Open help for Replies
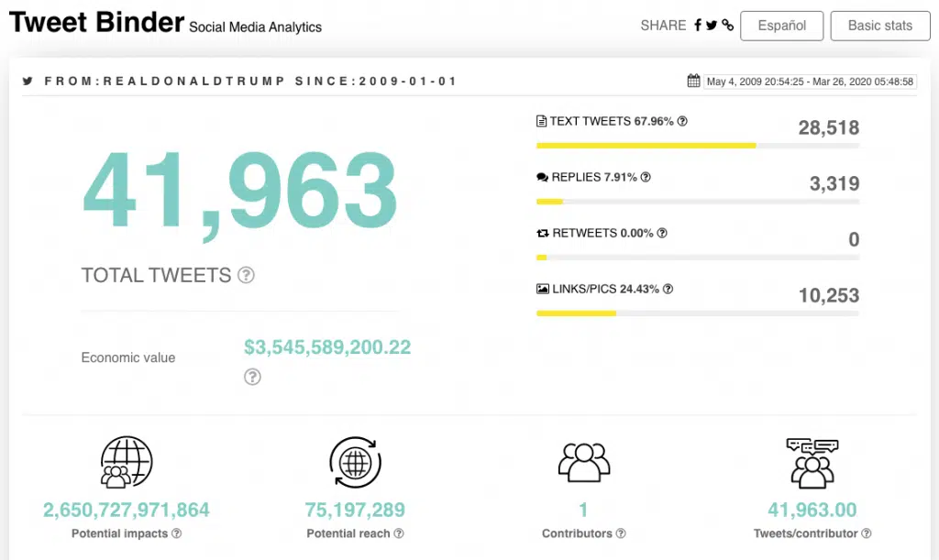 click(646, 177)
